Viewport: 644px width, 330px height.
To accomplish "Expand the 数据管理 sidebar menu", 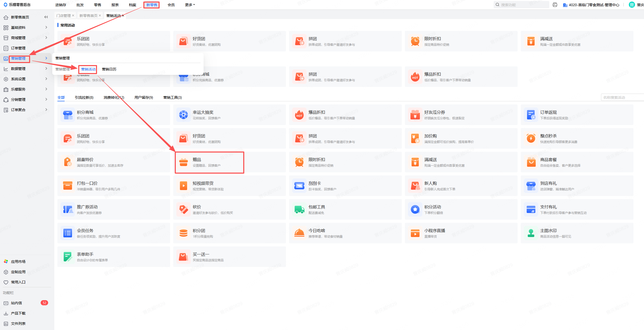I will [x=18, y=69].
